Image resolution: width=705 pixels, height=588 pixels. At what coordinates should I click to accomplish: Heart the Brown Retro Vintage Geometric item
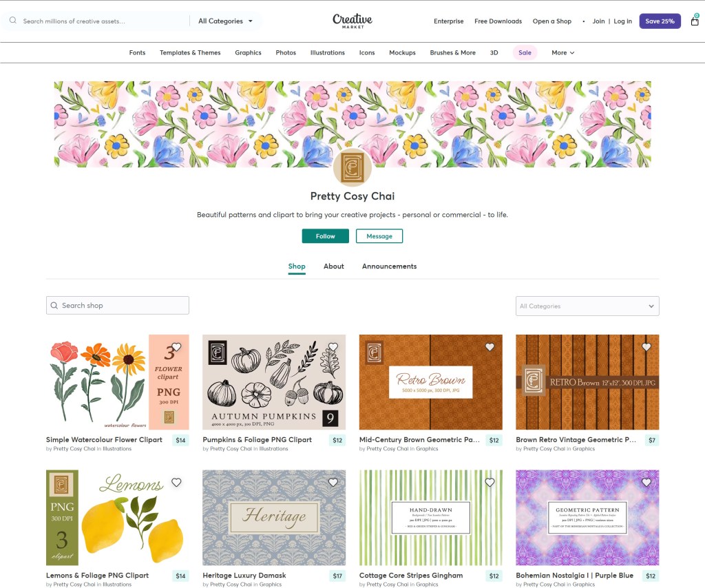(646, 347)
